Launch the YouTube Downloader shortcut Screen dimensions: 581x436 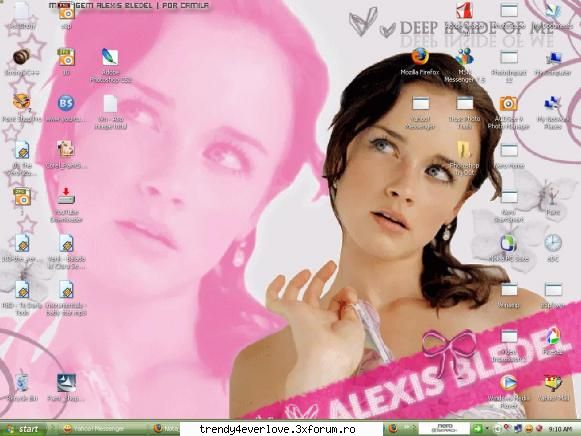click(x=66, y=196)
